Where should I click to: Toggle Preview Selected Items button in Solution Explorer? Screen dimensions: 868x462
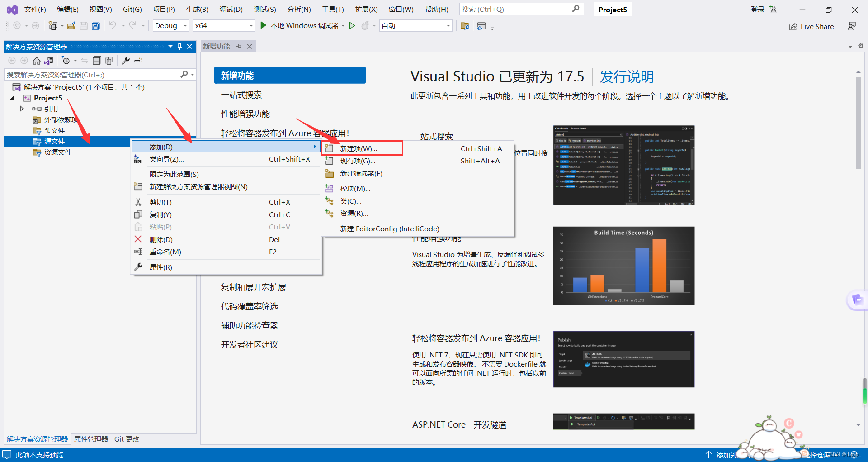138,61
